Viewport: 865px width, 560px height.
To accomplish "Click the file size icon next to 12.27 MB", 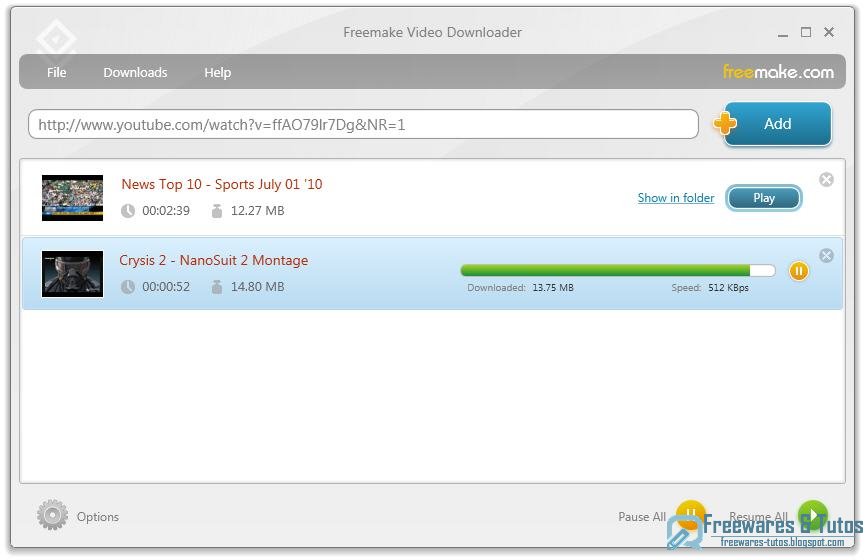I will [217, 211].
